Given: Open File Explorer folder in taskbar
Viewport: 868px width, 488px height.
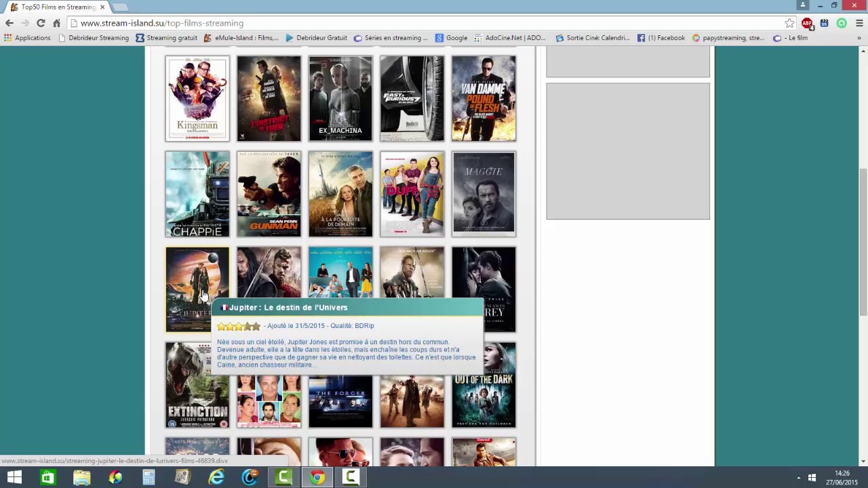Looking at the screenshot, I should 81,477.
